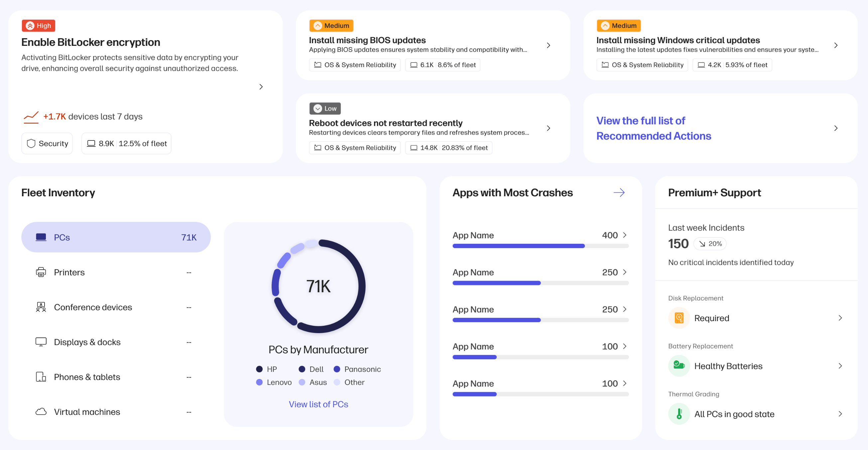This screenshot has height=450, width=868.
Task: Click the downward trend arrow next to 20%
Action: click(x=701, y=244)
